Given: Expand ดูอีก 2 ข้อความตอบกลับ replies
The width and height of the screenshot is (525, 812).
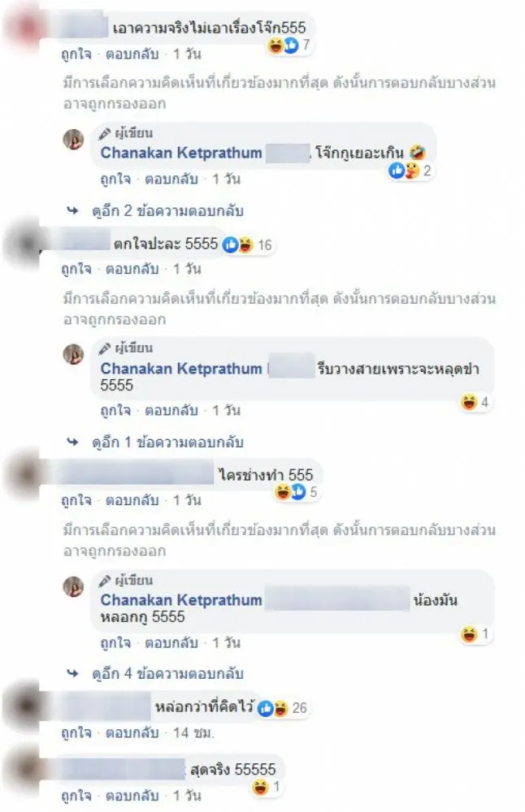Looking at the screenshot, I should pyautogui.click(x=167, y=211).
